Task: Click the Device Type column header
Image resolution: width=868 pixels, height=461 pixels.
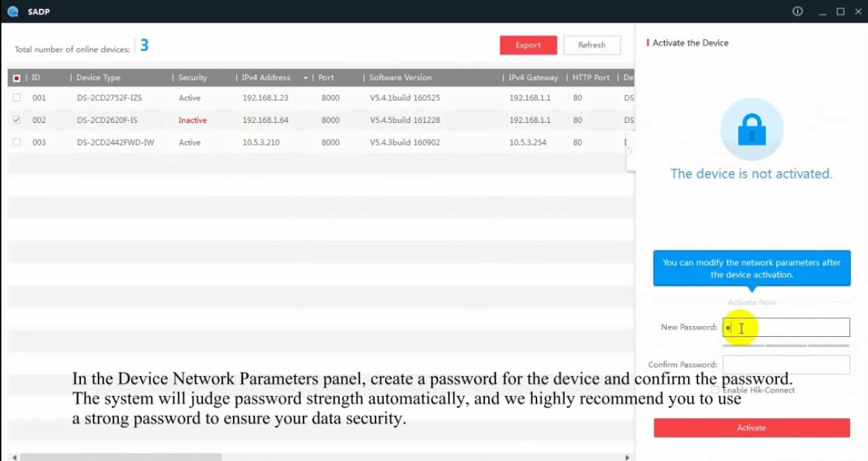Action: coord(98,78)
